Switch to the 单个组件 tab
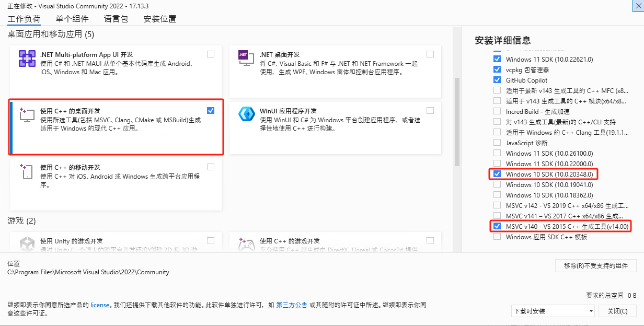Viewport: 644px width, 326px height. click(72, 19)
